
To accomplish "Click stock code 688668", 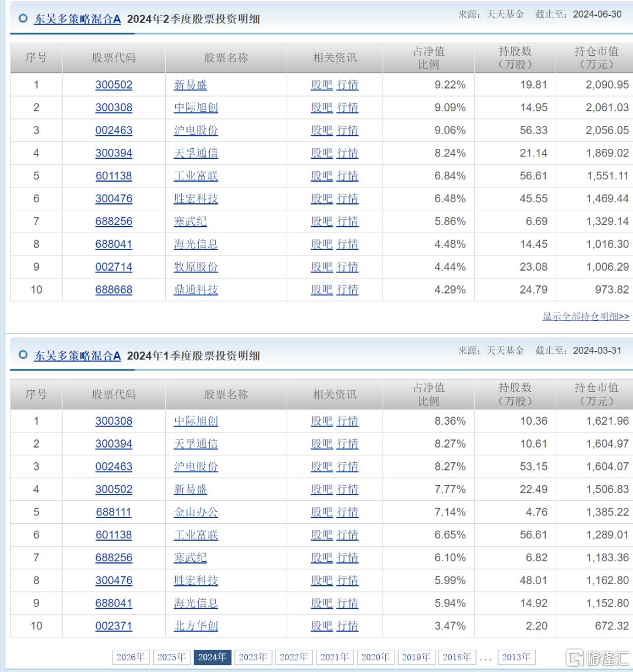I will [x=114, y=289].
